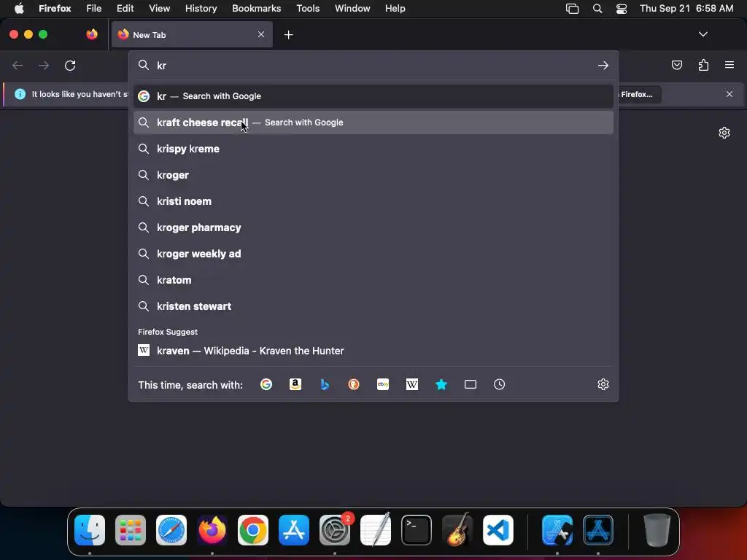Personalize new tab gear icon

coord(724,133)
